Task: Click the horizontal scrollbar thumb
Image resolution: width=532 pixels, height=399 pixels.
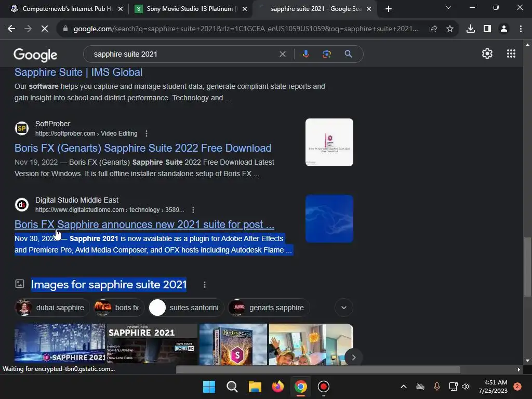Action: point(318,369)
